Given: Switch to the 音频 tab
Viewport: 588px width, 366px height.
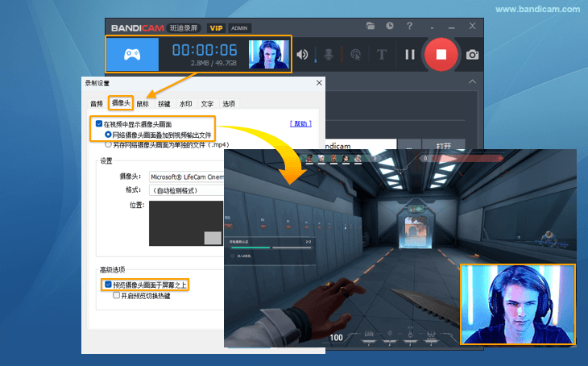Looking at the screenshot, I should [97, 104].
